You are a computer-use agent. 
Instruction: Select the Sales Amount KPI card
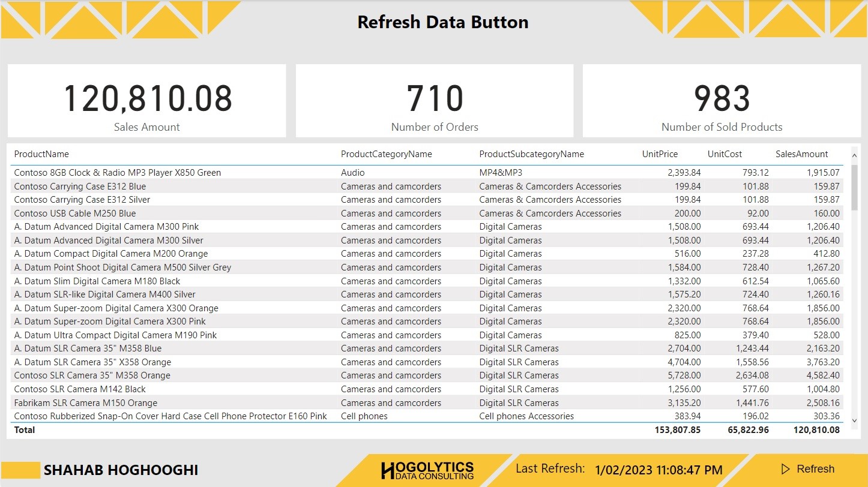[x=146, y=100]
